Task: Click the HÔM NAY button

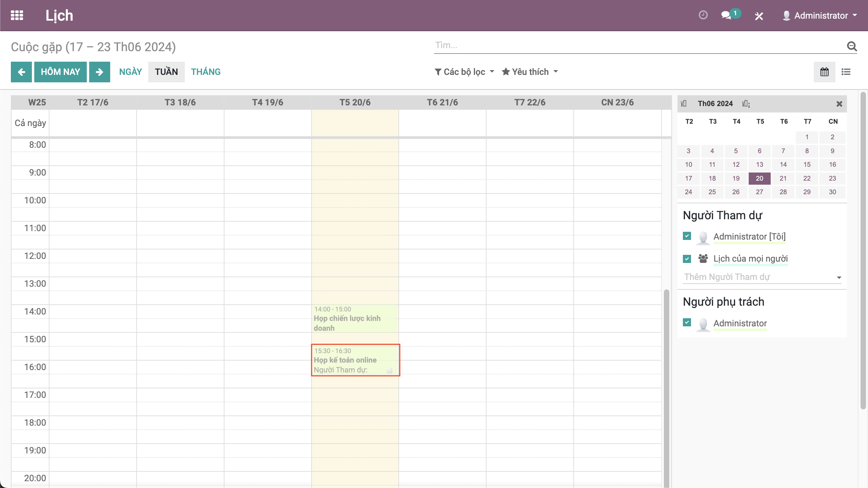Action: (x=60, y=72)
